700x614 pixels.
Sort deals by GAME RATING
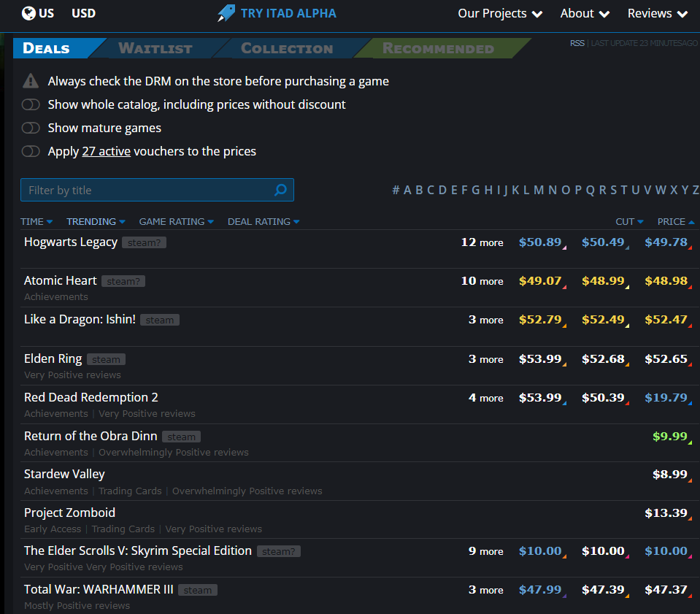177,221
